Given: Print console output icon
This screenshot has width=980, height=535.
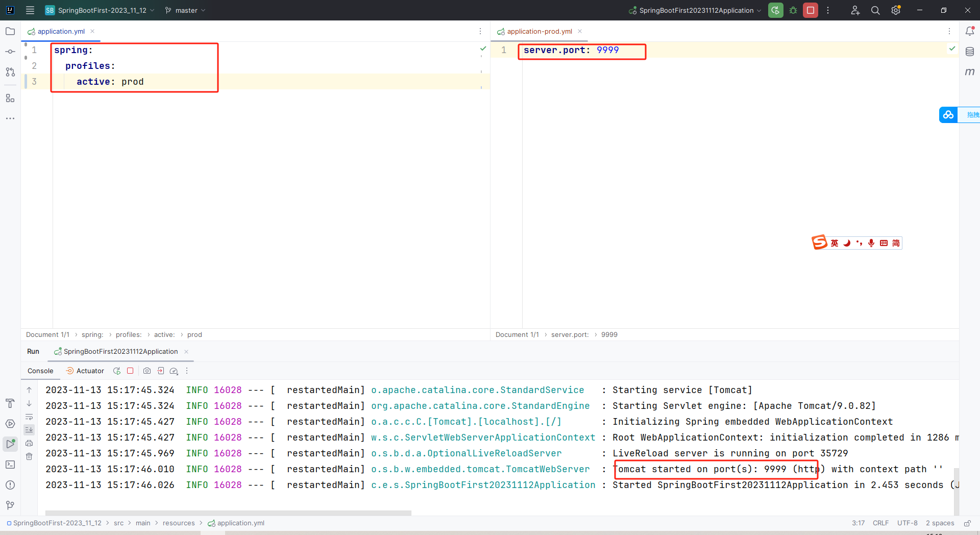Looking at the screenshot, I should click(x=29, y=443).
